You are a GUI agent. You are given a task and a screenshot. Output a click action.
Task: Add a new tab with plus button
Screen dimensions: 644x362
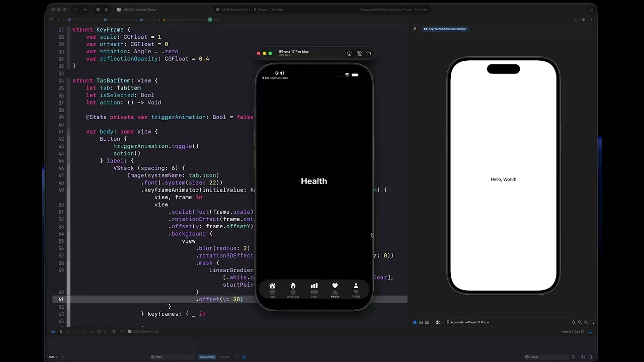coord(85,10)
